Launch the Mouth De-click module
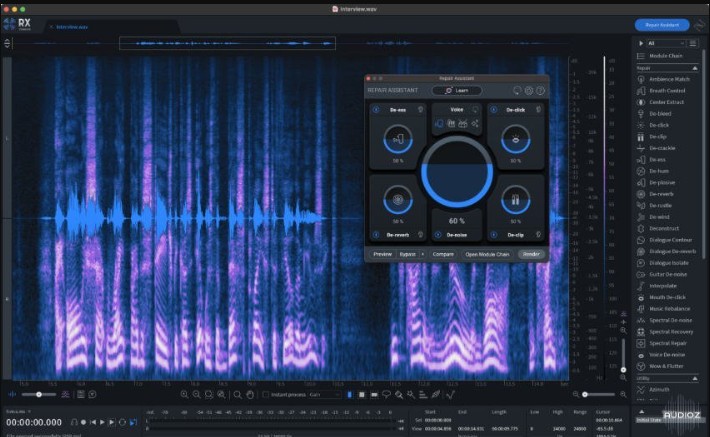The image size is (710, 437). point(667,297)
